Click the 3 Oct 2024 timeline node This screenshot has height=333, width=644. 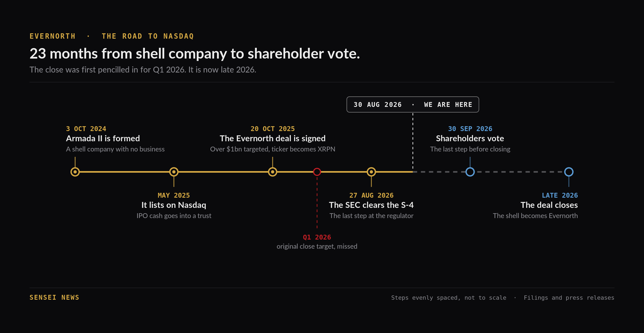[x=75, y=172]
